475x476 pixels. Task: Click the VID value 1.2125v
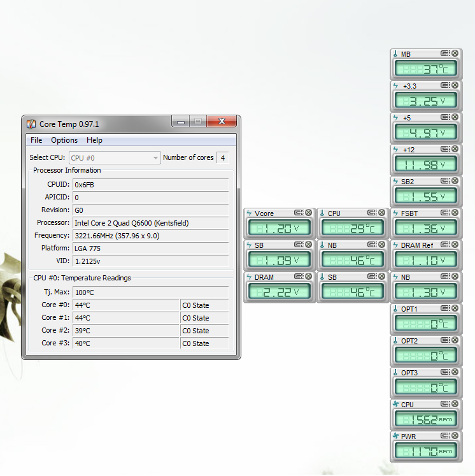tap(150, 261)
